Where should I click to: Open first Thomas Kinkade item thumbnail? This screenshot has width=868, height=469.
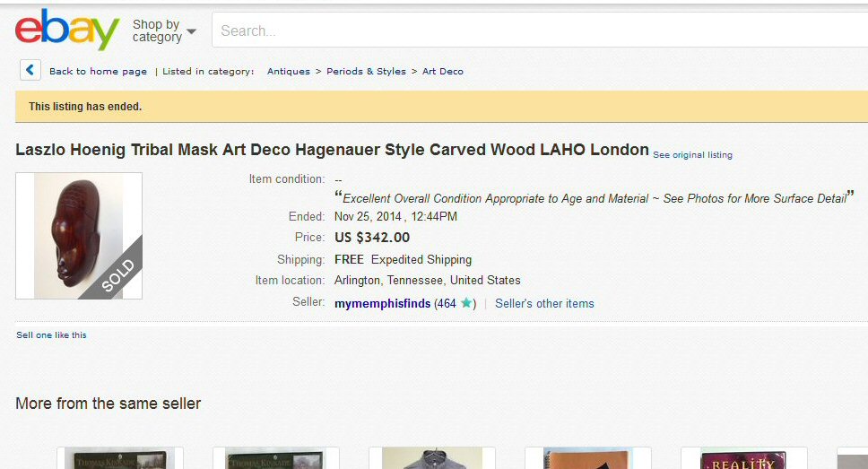coord(120,458)
